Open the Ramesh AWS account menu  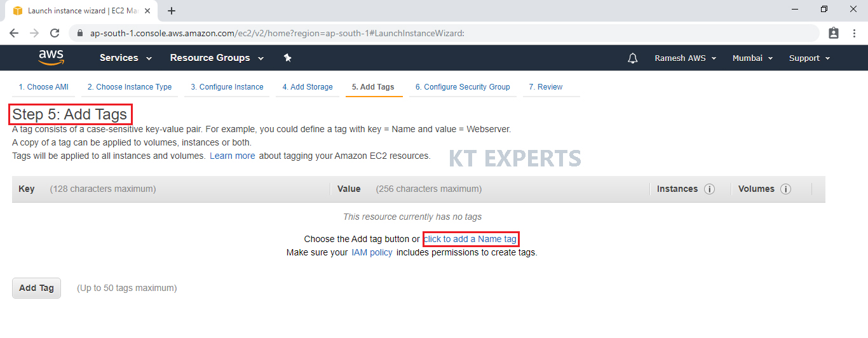[x=685, y=58]
